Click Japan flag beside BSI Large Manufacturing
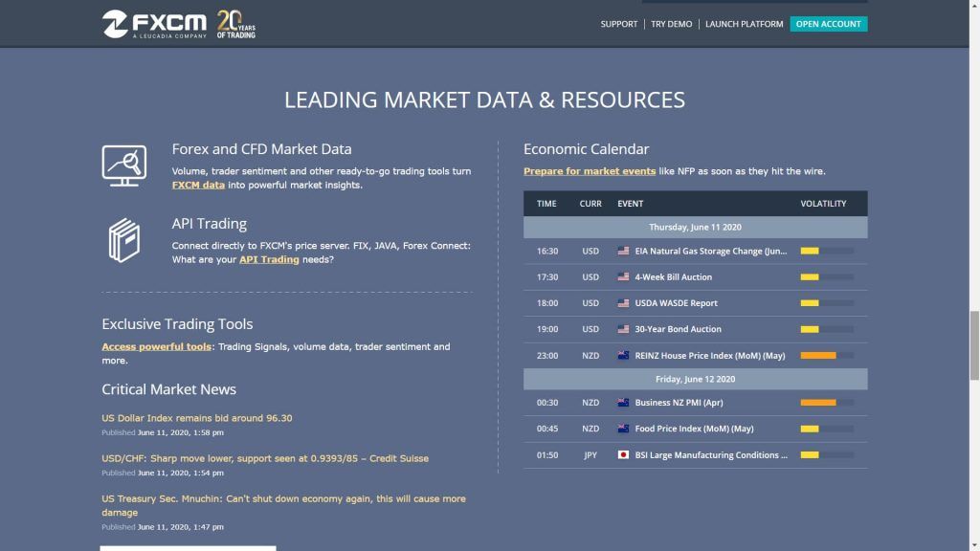The image size is (980, 551). click(623, 454)
